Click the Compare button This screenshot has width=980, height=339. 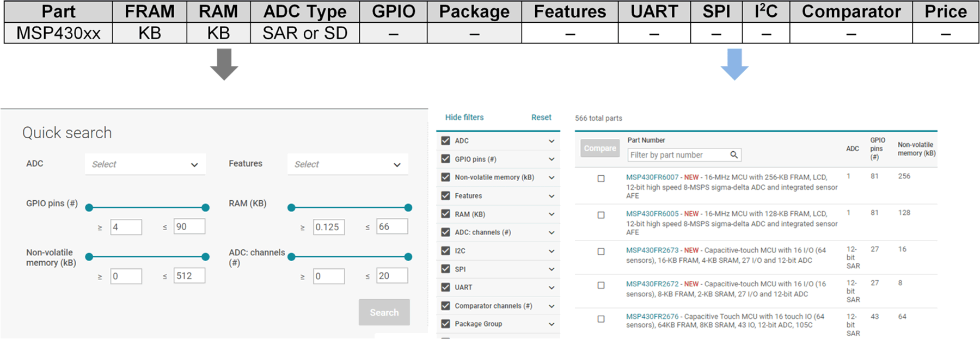[x=600, y=148]
